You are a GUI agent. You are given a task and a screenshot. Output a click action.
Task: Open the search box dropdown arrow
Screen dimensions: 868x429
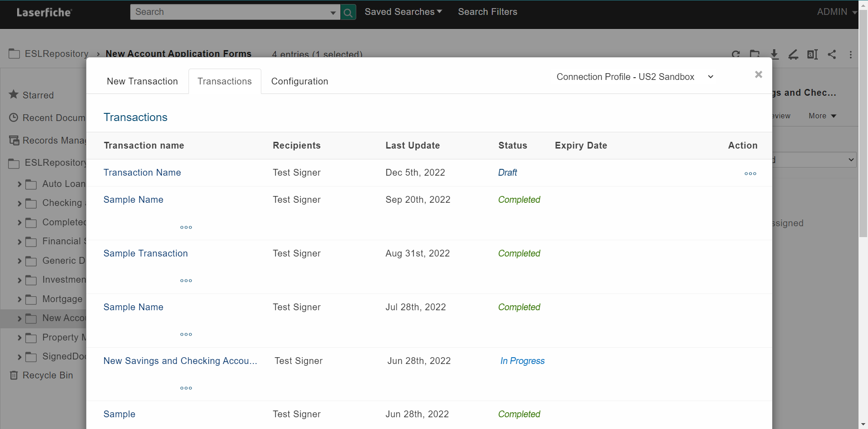(333, 13)
